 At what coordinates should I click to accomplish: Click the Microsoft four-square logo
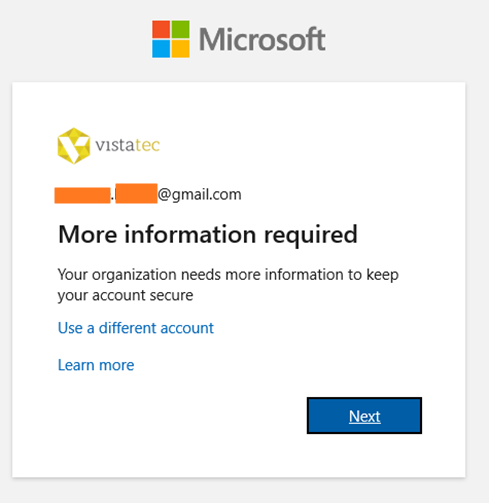click(x=171, y=39)
